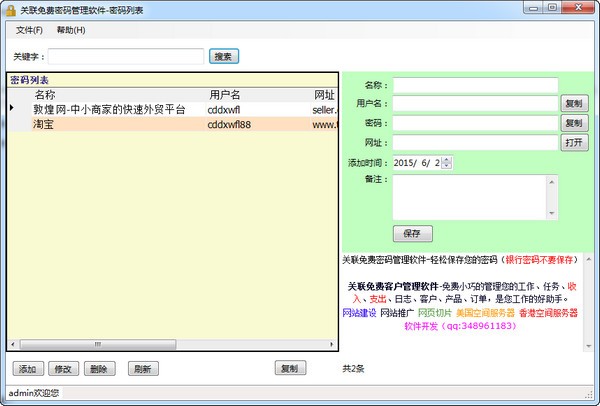Minimize the password manager window
This screenshot has width=600, height=406.
coord(534,8)
